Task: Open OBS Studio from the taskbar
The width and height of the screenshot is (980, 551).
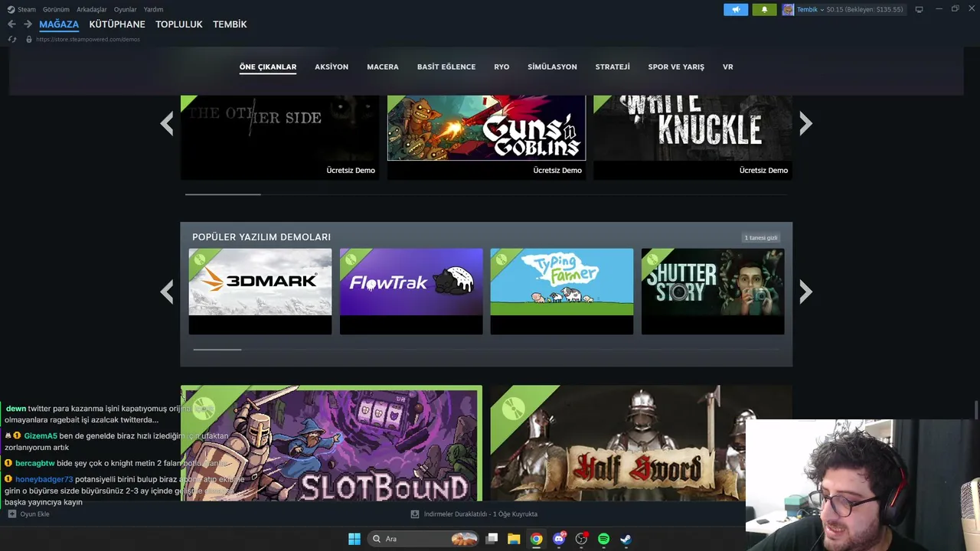Action: [x=581, y=539]
